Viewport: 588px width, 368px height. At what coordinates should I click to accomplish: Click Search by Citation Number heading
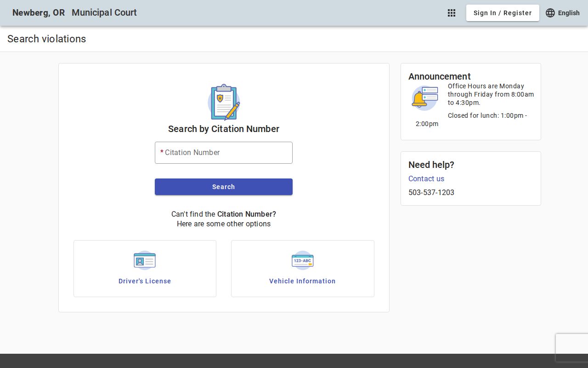click(224, 129)
